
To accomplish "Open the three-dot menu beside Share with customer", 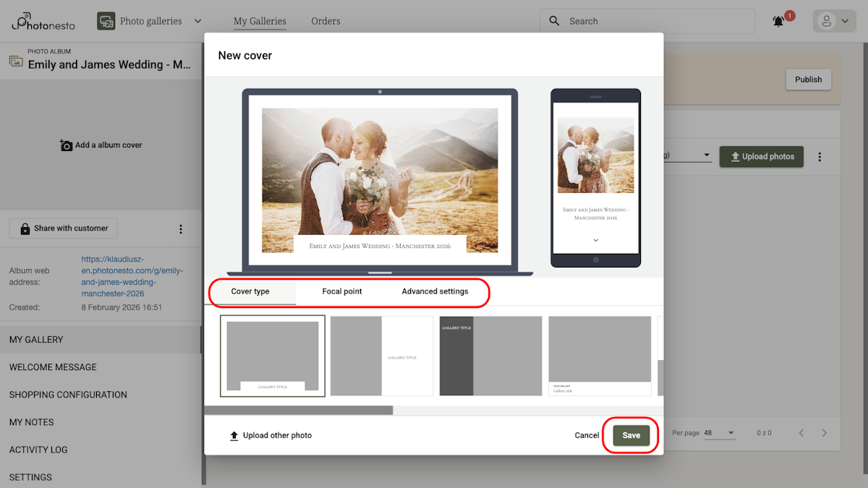I will [180, 228].
